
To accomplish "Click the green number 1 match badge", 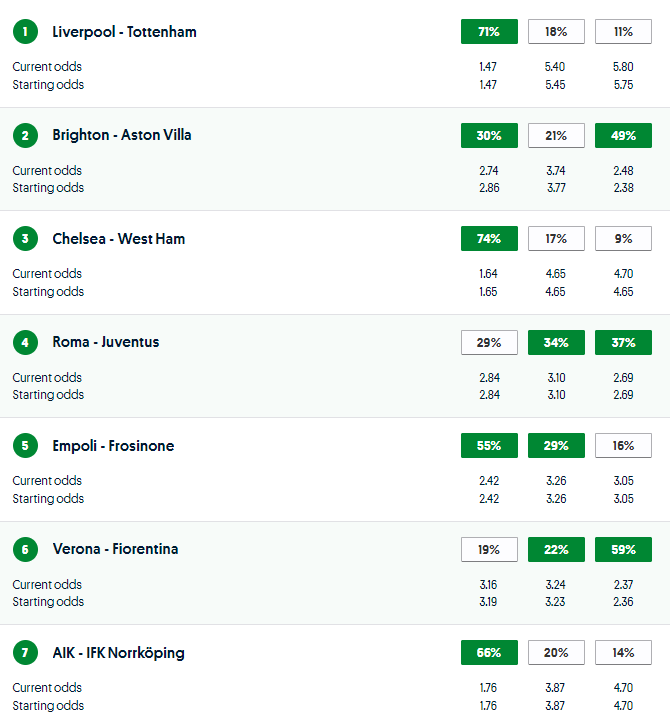I will tap(24, 32).
